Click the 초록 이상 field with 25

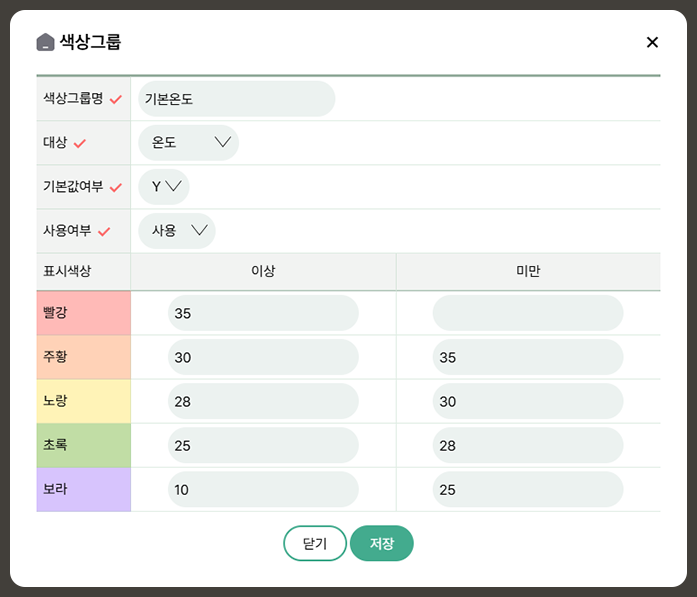click(263, 445)
